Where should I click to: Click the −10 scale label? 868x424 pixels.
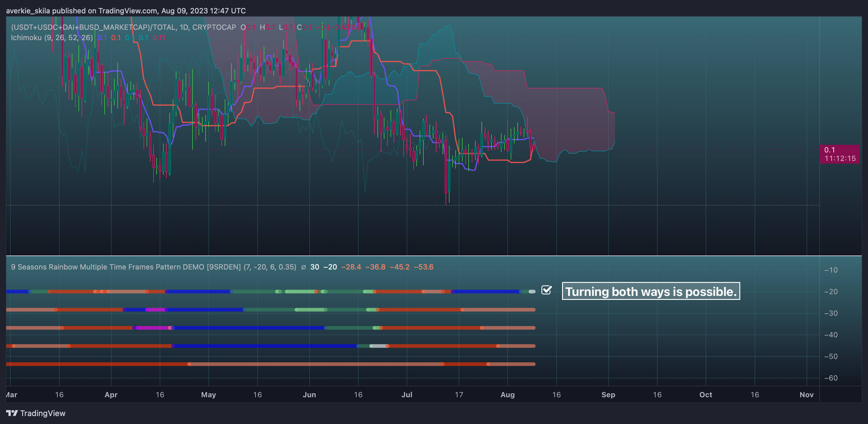(831, 270)
